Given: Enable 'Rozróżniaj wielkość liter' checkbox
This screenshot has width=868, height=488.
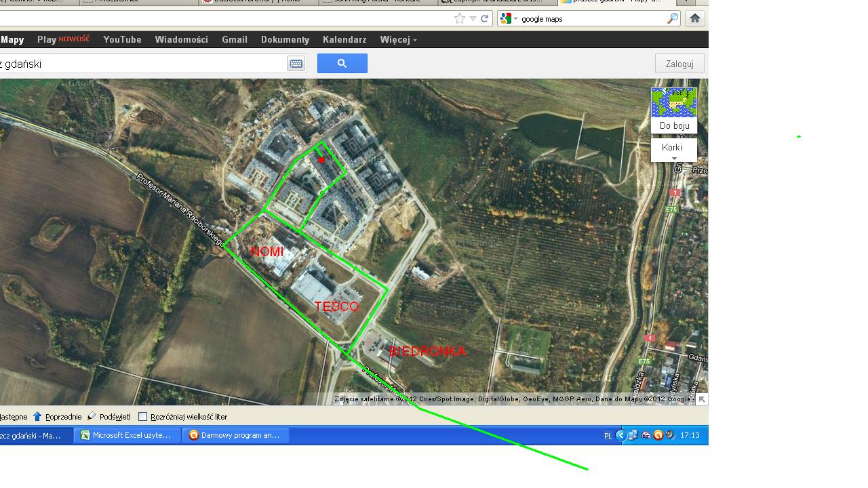Looking at the screenshot, I should (142, 417).
